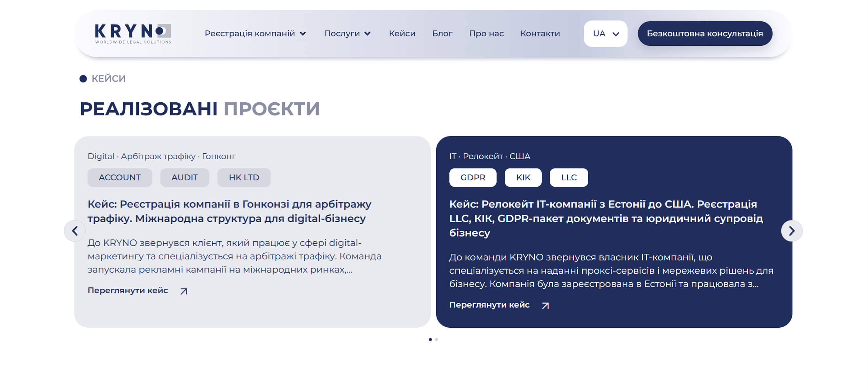
Task: Click the Безкоштовна консультація button
Action: pos(705,34)
